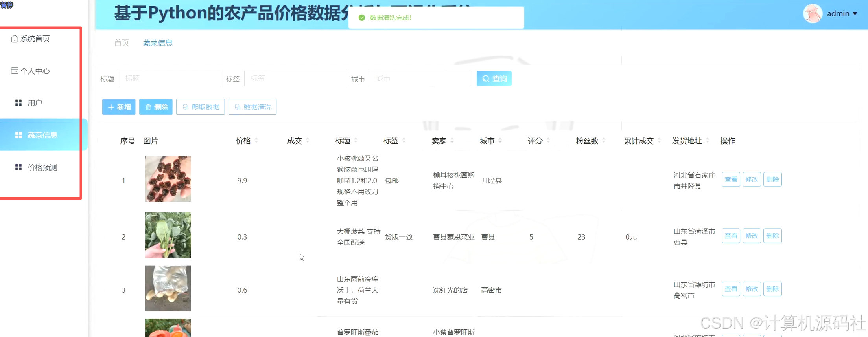Click the title 大棚菠菜 支持全国配送
Viewport: 868px width, 337px height.
(358, 237)
